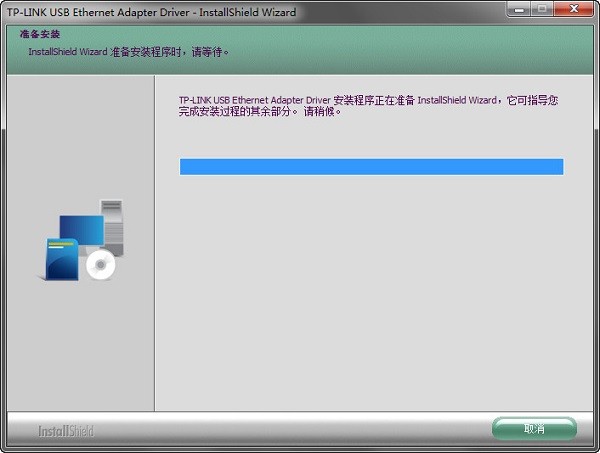
Task: Close the InstallShield Wizard window
Action: [574, 9]
